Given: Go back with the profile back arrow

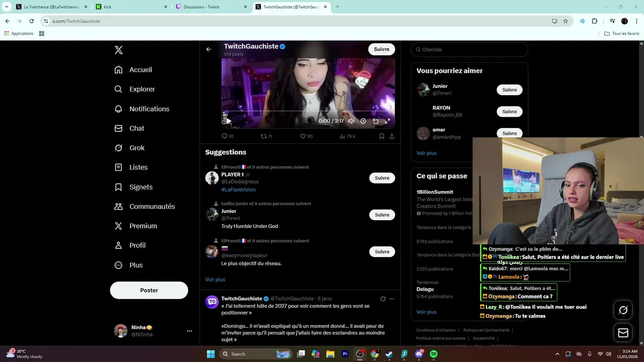Looking at the screenshot, I should click(x=209, y=49).
